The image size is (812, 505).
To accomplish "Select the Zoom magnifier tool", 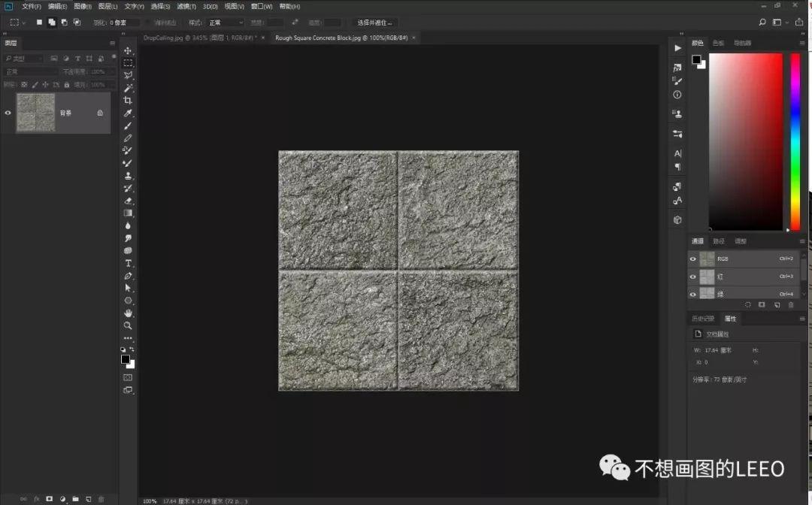I will tap(128, 325).
